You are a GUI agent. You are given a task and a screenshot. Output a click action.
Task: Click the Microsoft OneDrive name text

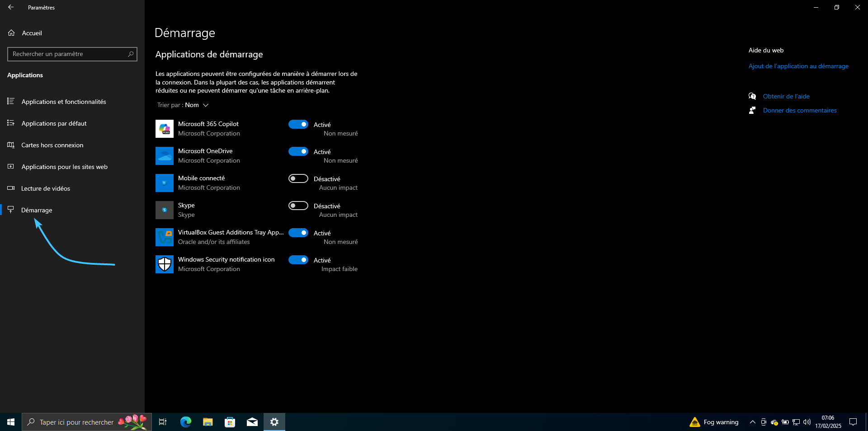205,151
